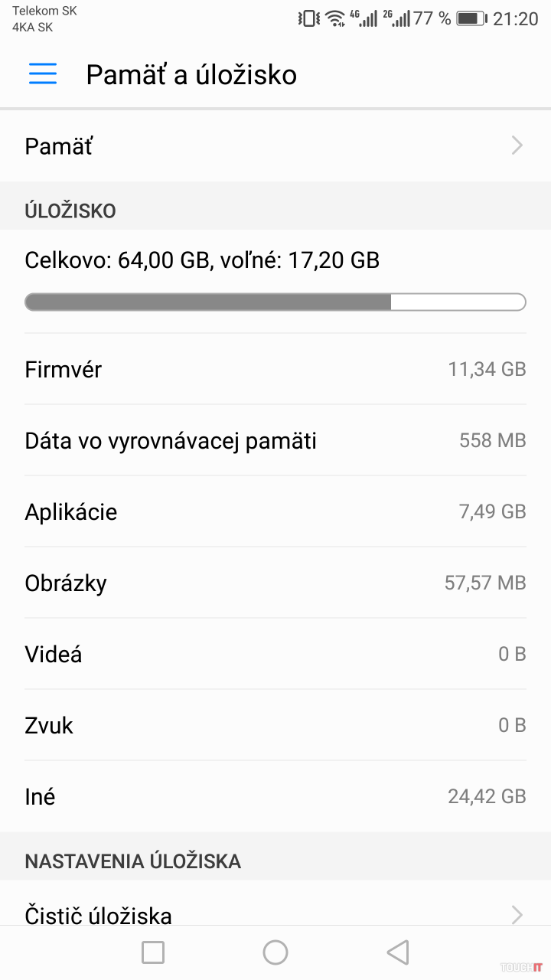Tap the clock showing 21:20

point(516,19)
